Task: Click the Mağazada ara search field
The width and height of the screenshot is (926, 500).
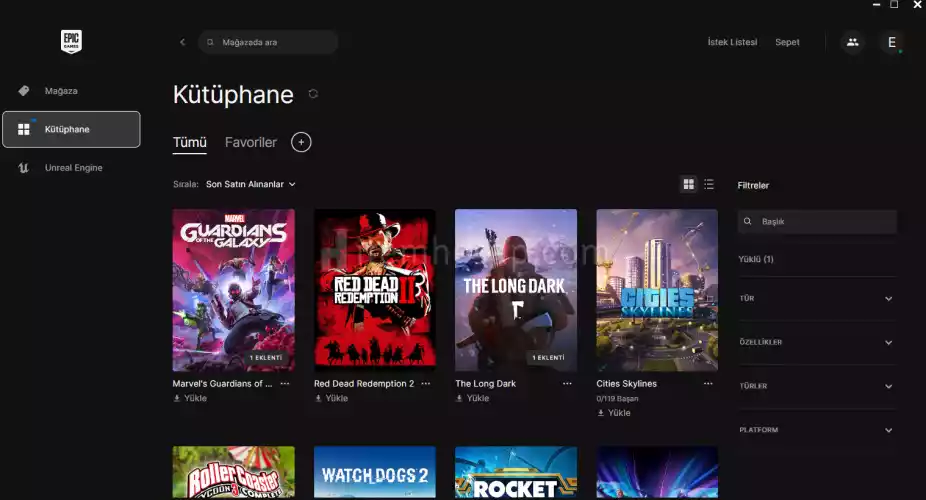Action: click(x=270, y=42)
